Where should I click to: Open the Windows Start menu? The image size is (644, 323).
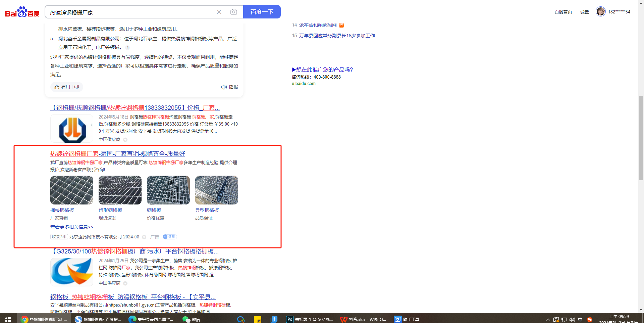(8, 319)
